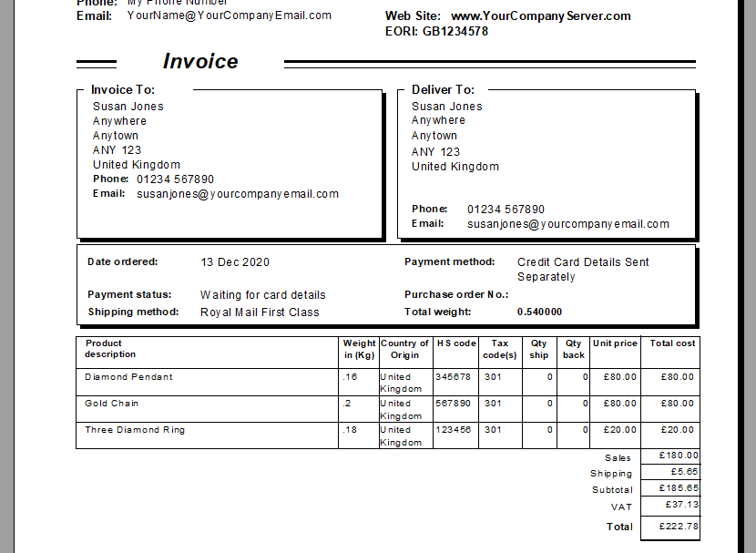
Task: Select Waiting for card details status
Action: coord(262,294)
